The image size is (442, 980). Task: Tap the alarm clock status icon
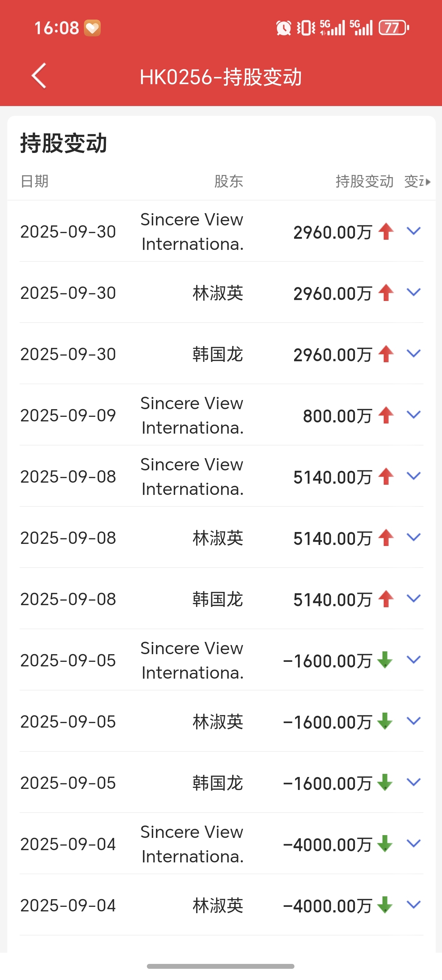284,28
